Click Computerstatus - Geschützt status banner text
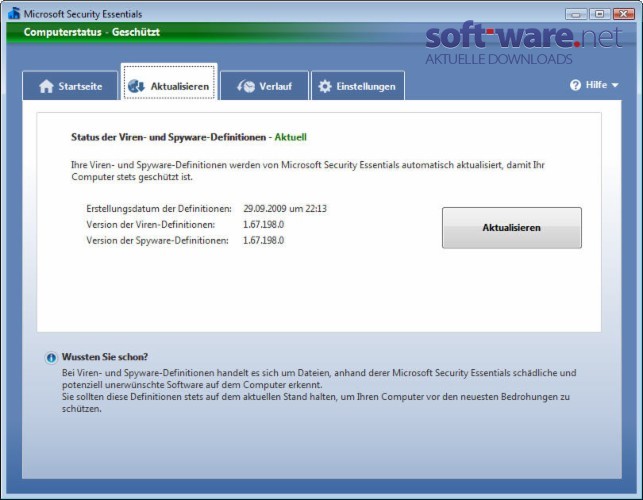 pos(91,32)
